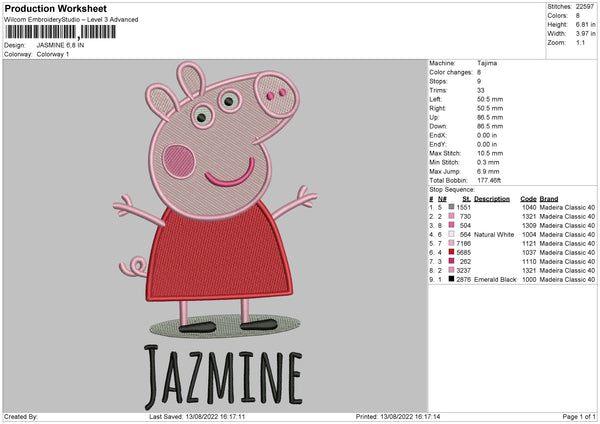Click the "Down:" measurement label
This screenshot has width=600, height=424.
coord(438,126)
